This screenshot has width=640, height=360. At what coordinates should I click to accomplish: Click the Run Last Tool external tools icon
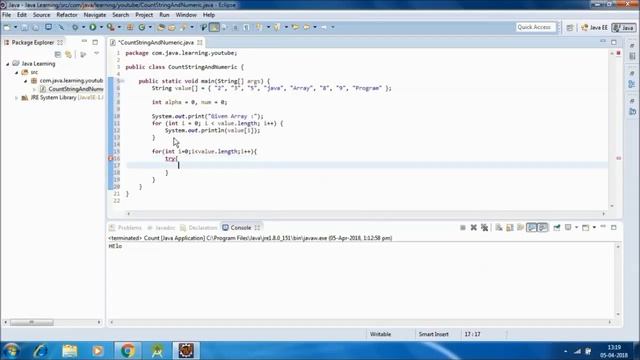pos(111,27)
